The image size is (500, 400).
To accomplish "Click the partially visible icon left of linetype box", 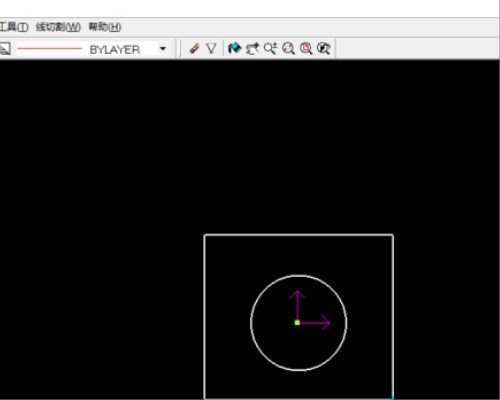I will point(5,49).
